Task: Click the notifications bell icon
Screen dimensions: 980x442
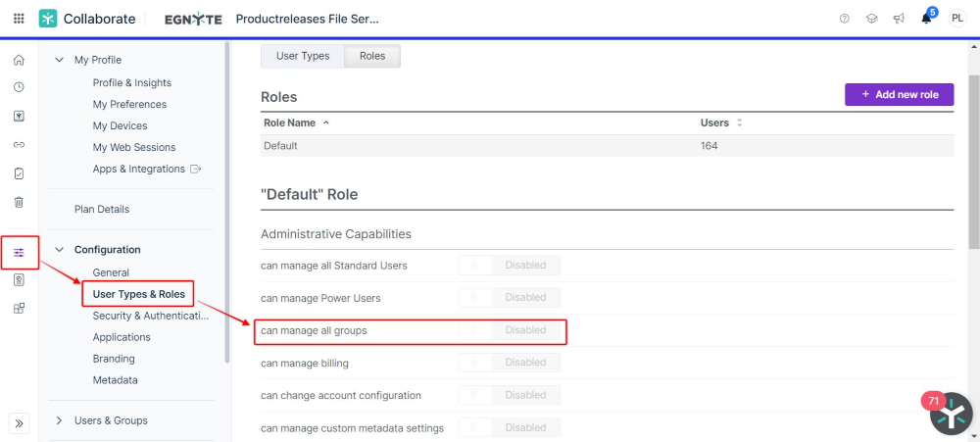Action: (926, 19)
